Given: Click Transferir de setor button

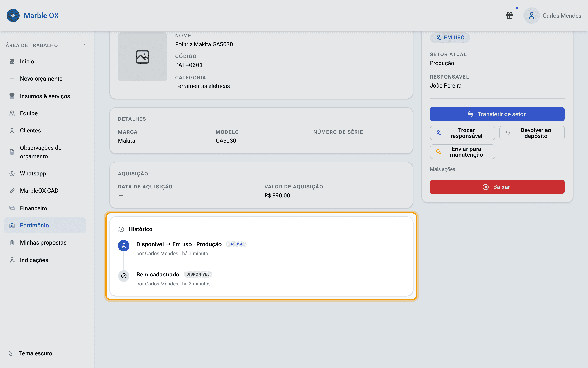Looking at the screenshot, I should click(497, 114).
